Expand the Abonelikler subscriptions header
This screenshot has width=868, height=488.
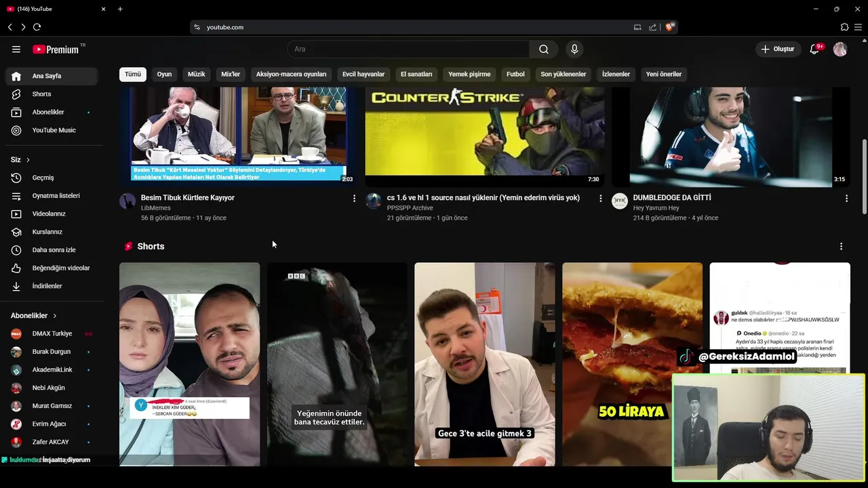coord(34,316)
